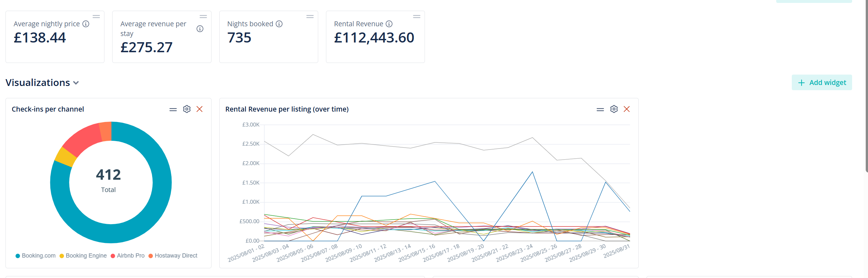Click info icon next to Nights booked
868x278 pixels.
pyautogui.click(x=279, y=24)
